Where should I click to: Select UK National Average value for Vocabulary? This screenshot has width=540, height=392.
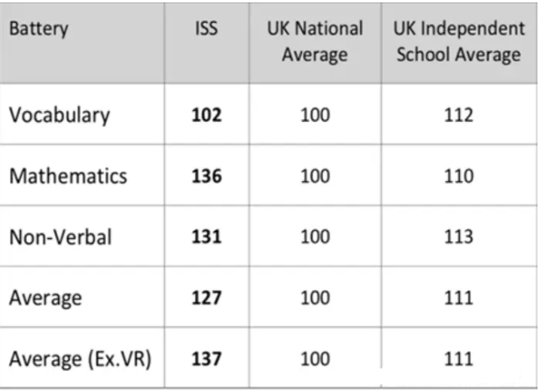[315, 115]
